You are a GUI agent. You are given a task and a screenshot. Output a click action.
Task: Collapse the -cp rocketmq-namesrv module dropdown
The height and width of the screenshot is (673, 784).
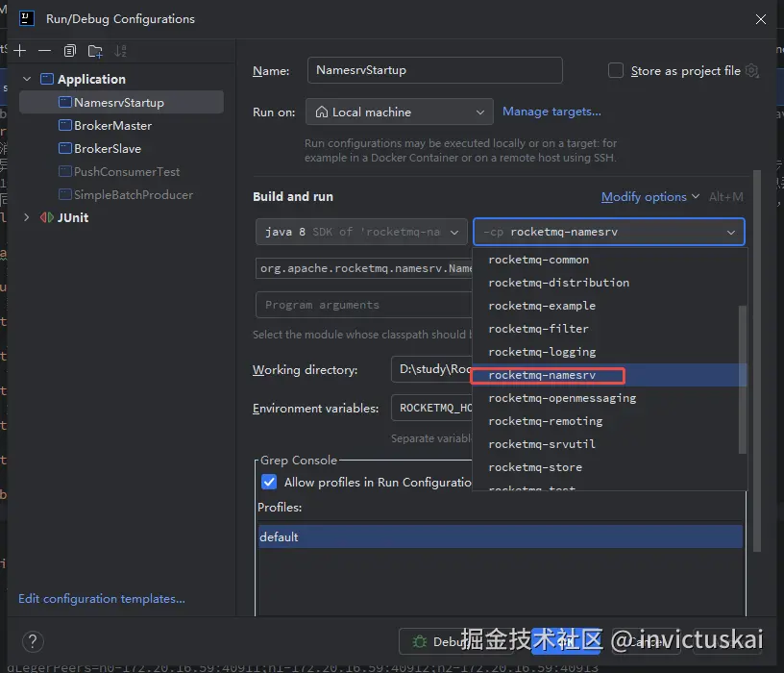pos(609,232)
